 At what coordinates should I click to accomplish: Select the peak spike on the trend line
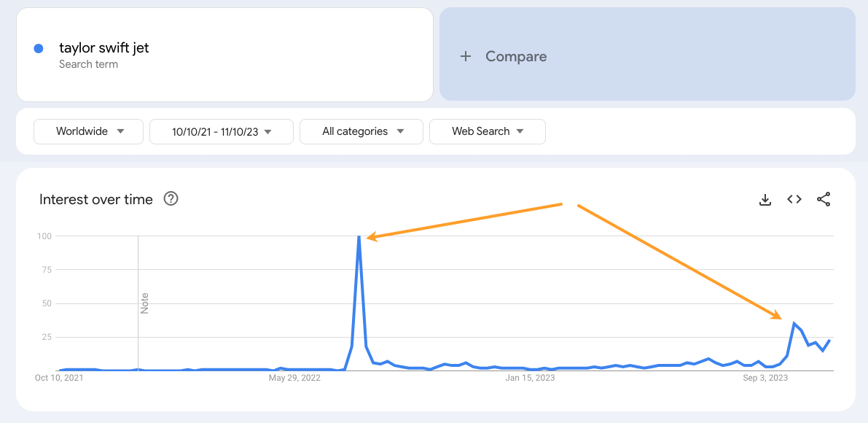click(x=359, y=236)
